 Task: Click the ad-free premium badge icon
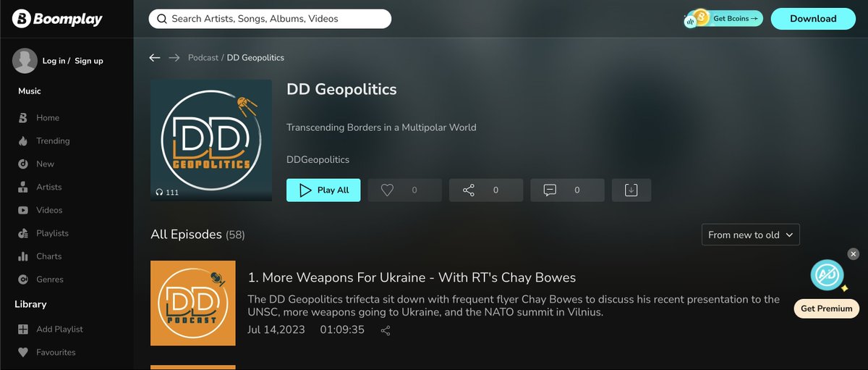point(827,275)
